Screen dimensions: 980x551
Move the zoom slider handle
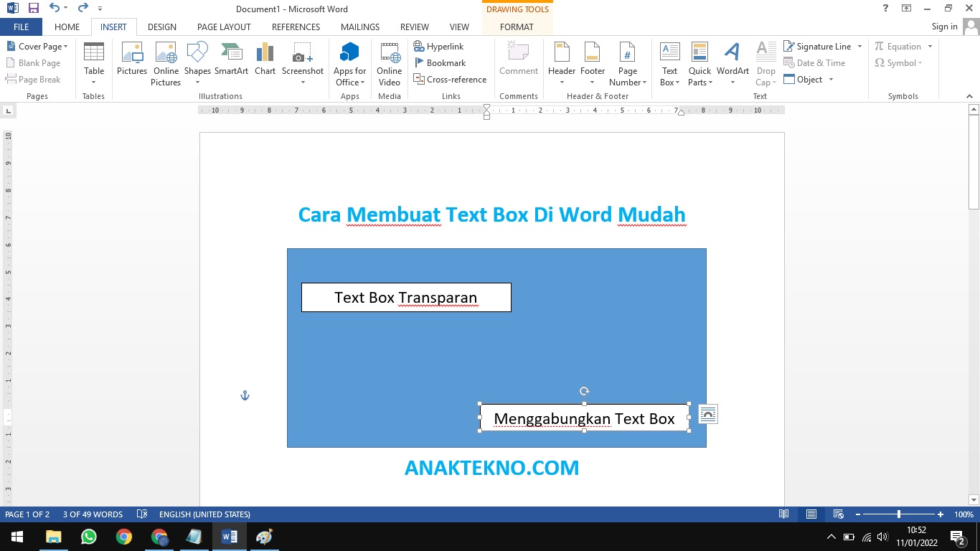point(899,514)
